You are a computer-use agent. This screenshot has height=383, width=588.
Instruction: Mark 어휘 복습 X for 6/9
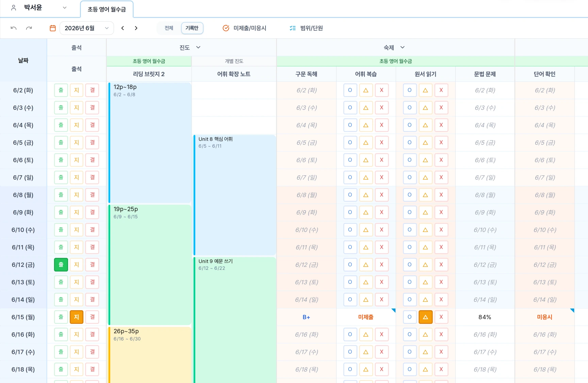point(381,212)
